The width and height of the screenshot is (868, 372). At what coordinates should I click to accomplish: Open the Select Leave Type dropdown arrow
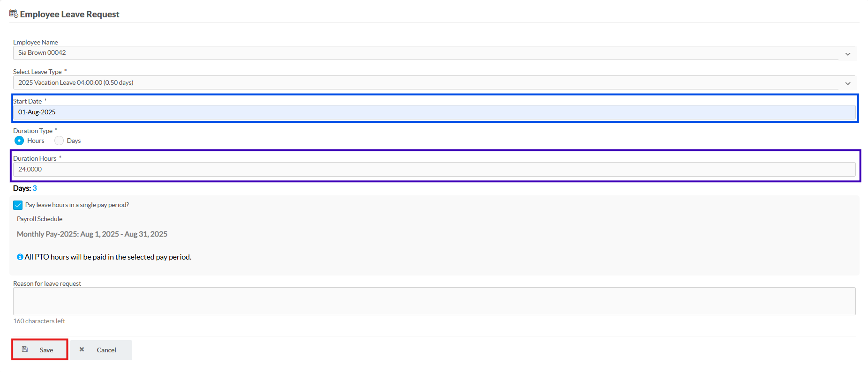(x=848, y=83)
